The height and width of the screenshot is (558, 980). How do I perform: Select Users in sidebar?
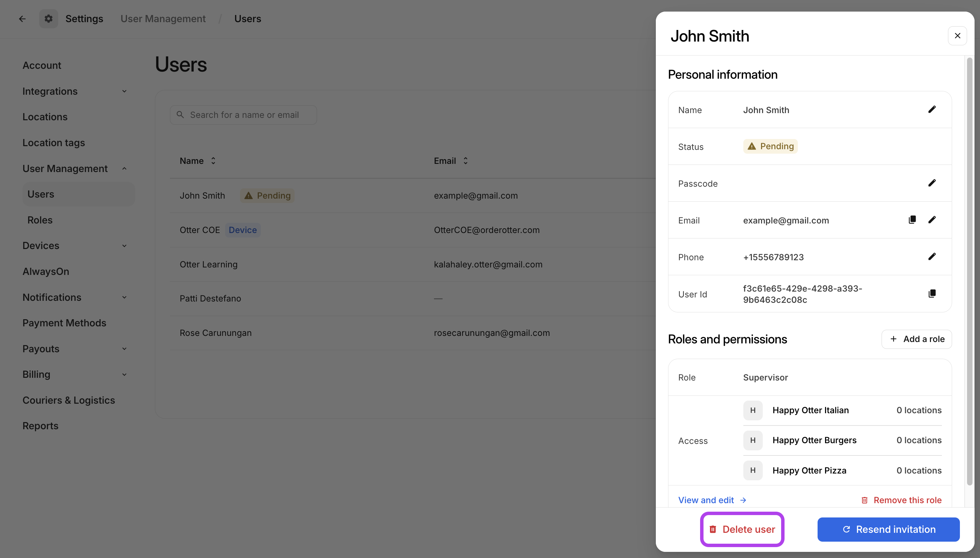(x=79, y=194)
